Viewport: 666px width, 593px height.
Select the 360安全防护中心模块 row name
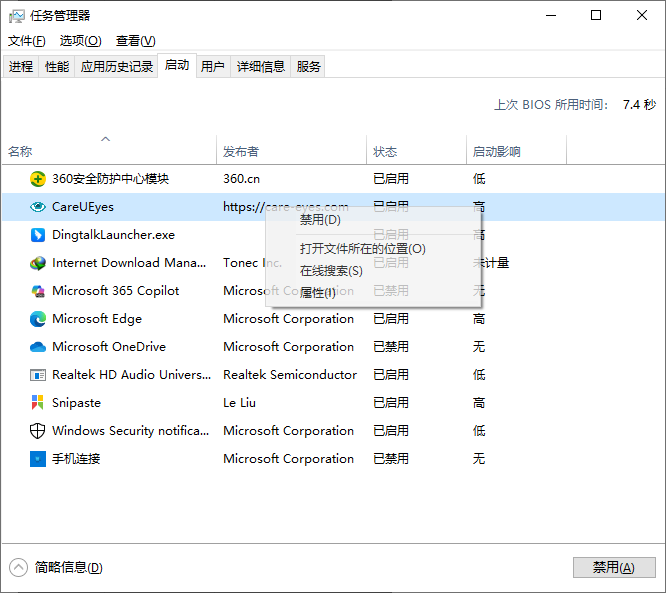click(110, 179)
